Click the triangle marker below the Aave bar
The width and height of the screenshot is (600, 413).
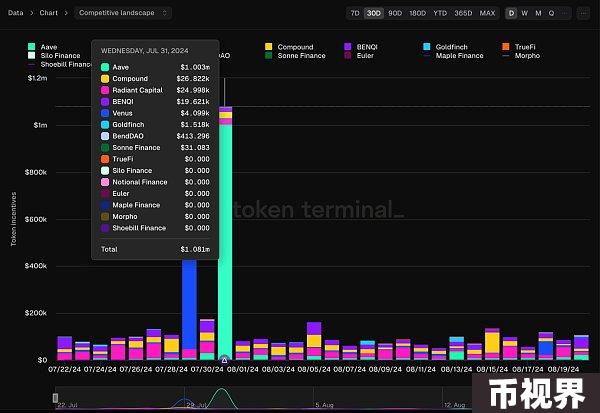tap(224, 360)
